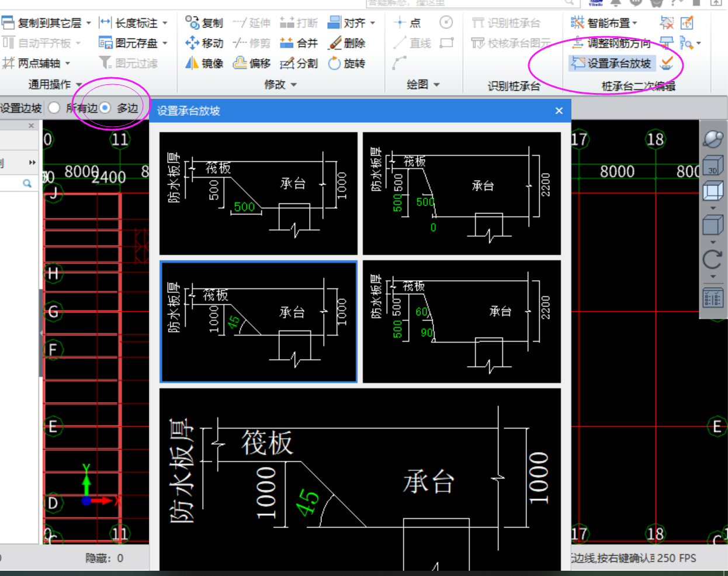
Task: Open the 两点辅轴 dropdown arrow
Action: (68, 63)
